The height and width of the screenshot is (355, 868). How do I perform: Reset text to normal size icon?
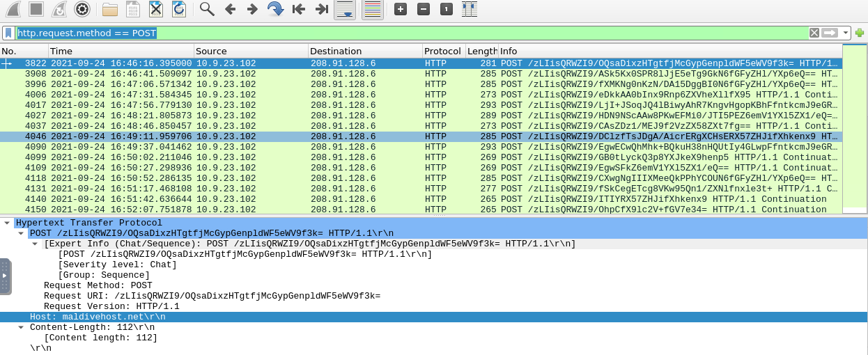[447, 9]
